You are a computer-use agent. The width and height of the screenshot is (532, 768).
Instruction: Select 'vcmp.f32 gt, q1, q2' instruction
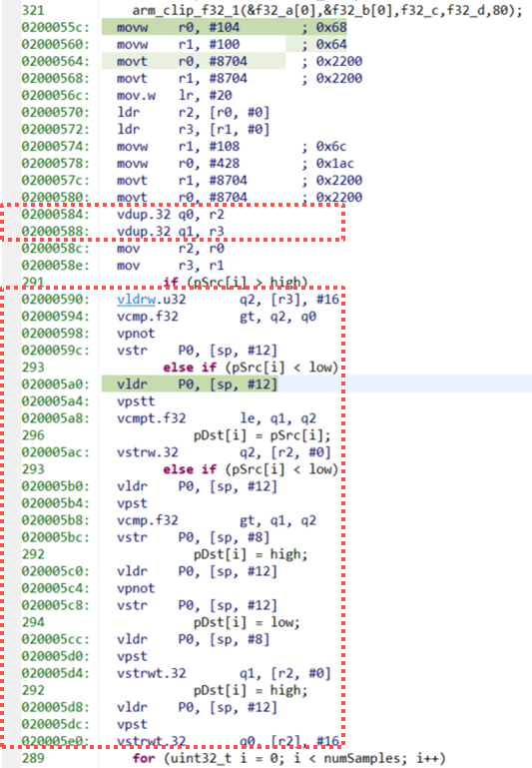pyautogui.click(x=217, y=520)
